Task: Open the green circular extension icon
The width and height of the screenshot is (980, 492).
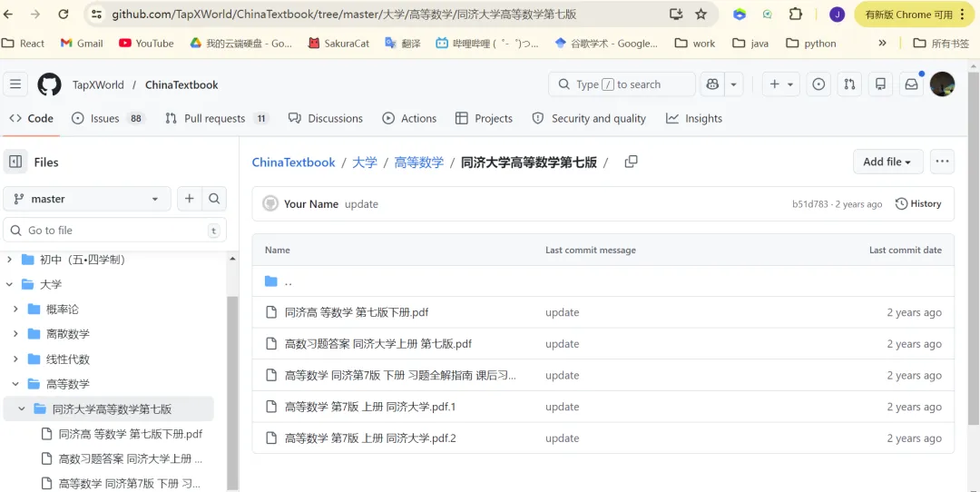Action: [767, 14]
